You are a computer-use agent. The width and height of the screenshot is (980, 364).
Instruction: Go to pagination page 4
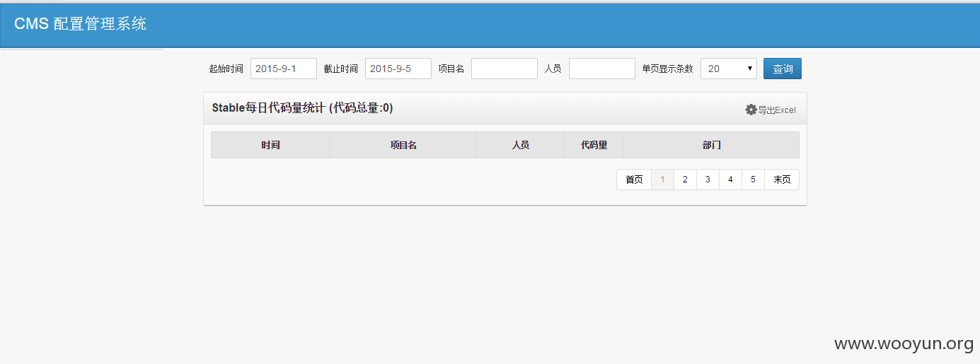coord(730,180)
